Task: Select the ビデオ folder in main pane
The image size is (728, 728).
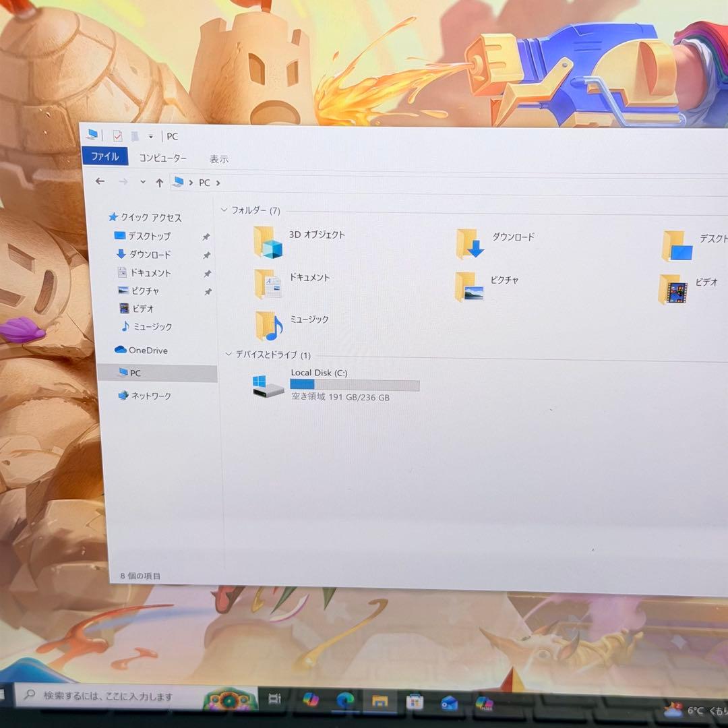Action: pyautogui.click(x=688, y=289)
